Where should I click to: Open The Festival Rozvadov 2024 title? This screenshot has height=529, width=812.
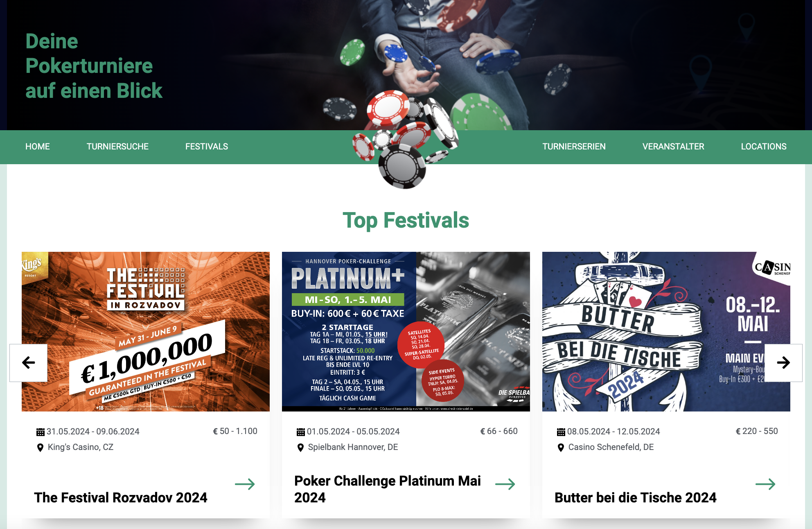point(121,497)
